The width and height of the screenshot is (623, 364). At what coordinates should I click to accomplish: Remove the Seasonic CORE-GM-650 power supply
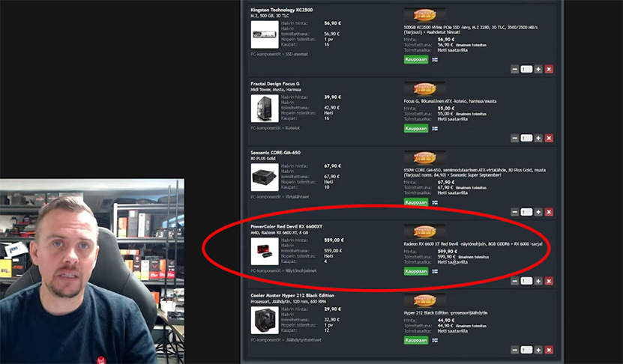549,212
